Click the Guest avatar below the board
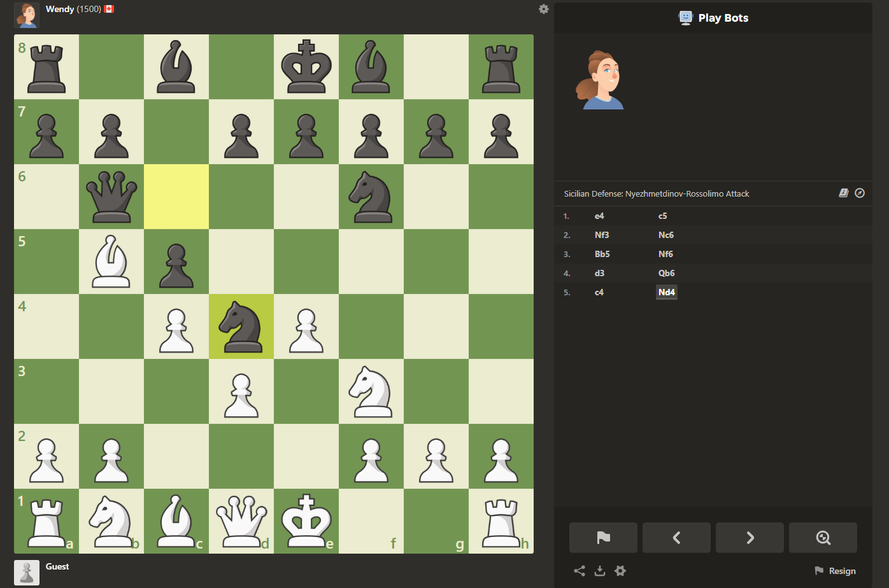This screenshot has width=889, height=588. point(27,573)
